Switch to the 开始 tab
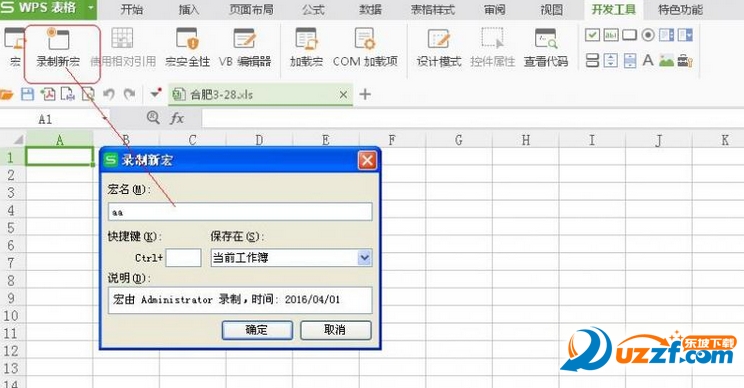The image size is (744, 388). [131, 9]
